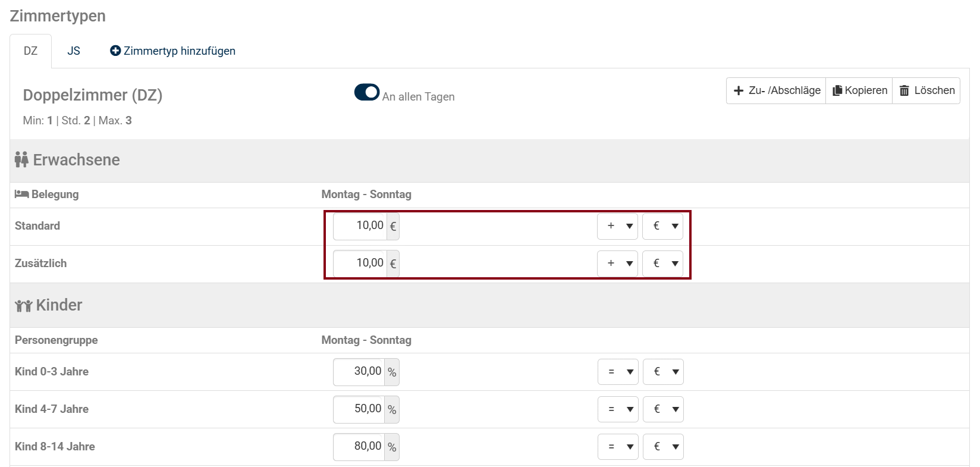Open the Zusätzlich row currency dropdown
Screen dimensions: 980x467
662,264
